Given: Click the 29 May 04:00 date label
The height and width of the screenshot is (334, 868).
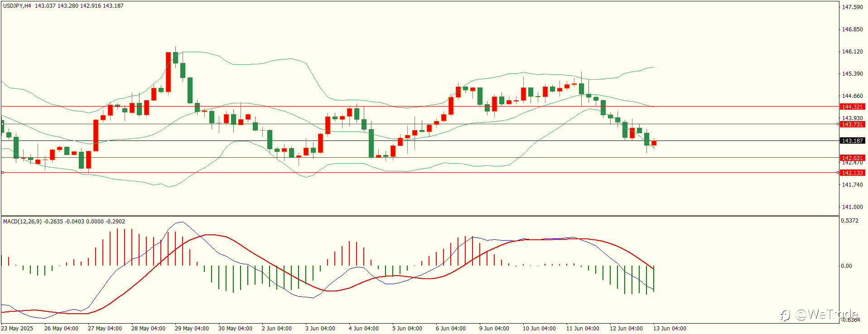Looking at the screenshot, I should [x=192, y=329].
